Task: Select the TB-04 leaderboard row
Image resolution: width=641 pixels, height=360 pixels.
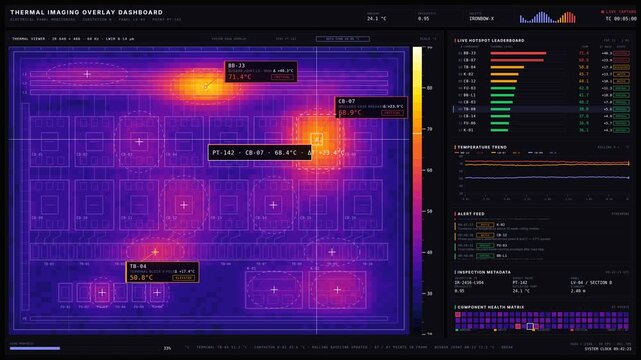Action: (543, 67)
